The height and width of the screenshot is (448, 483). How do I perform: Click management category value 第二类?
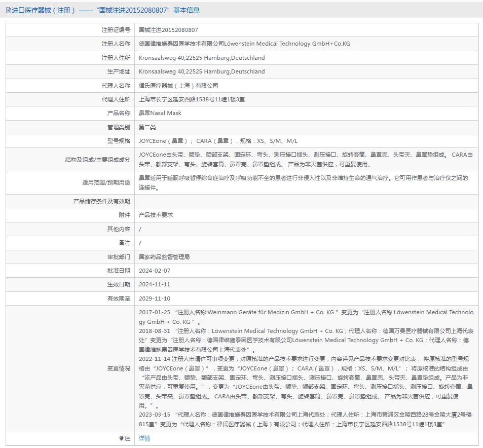pyautogui.click(x=147, y=127)
